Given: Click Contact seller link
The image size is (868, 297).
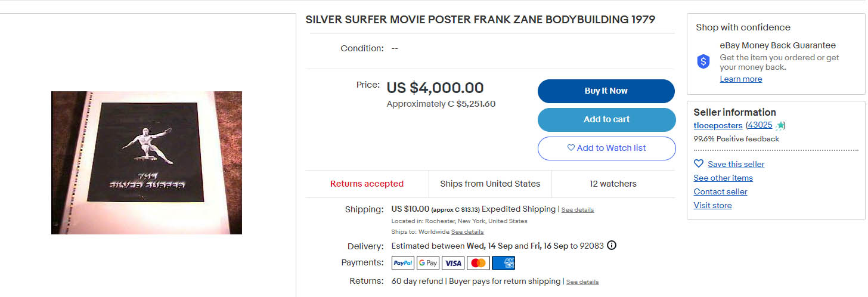Looking at the screenshot, I should 720,192.
